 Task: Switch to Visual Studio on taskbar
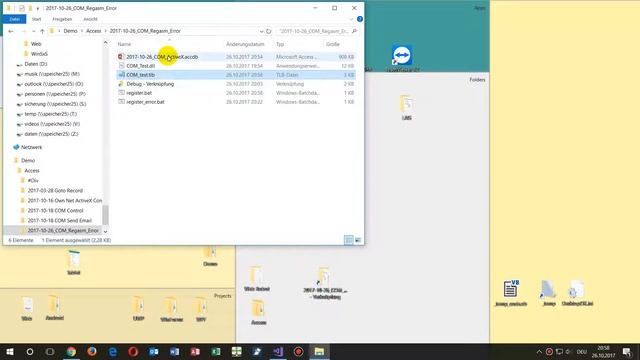[278, 351]
